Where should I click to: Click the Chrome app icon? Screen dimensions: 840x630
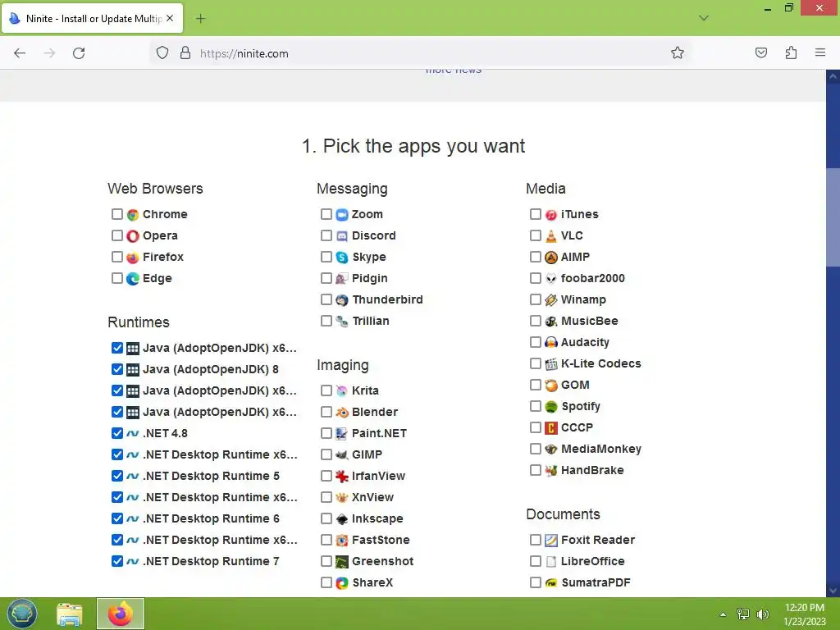point(133,215)
